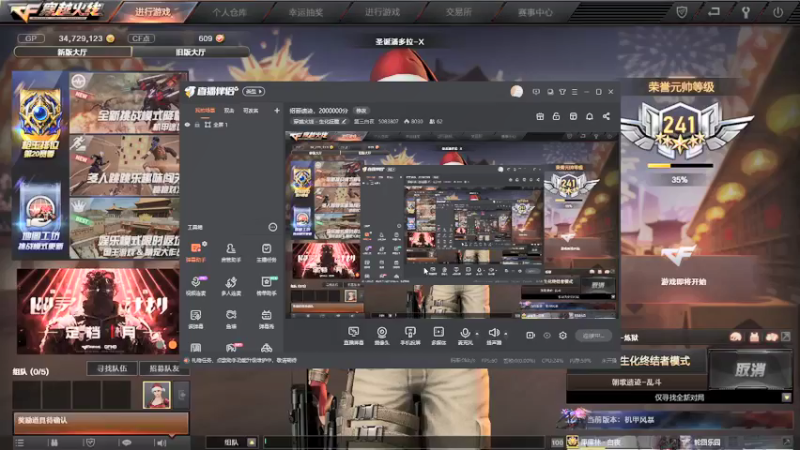The image size is (800, 450).
Task: Expand microphone options arrow
Action: click(x=477, y=334)
